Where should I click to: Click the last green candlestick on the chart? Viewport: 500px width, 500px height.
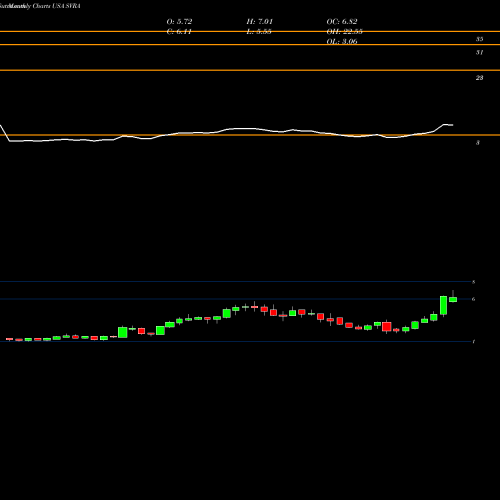click(x=453, y=299)
